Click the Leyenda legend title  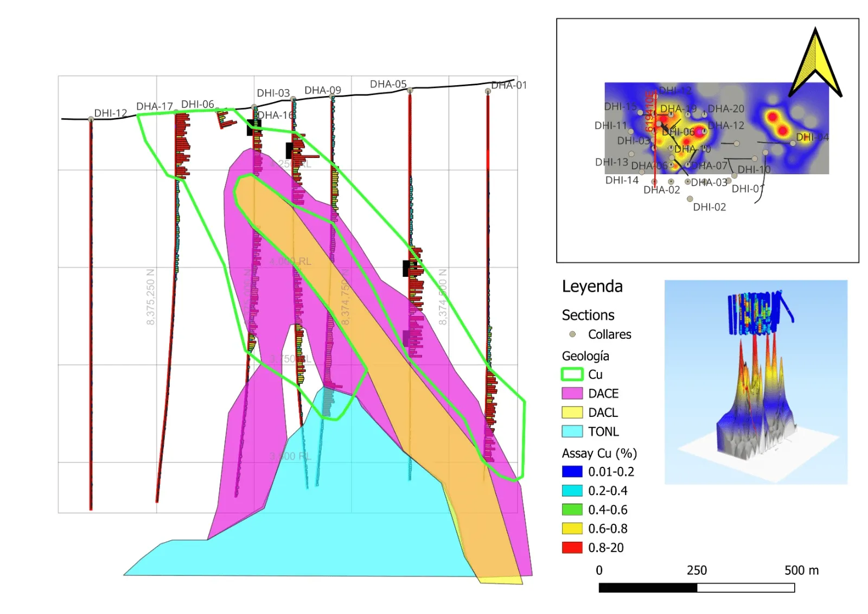pos(592,287)
